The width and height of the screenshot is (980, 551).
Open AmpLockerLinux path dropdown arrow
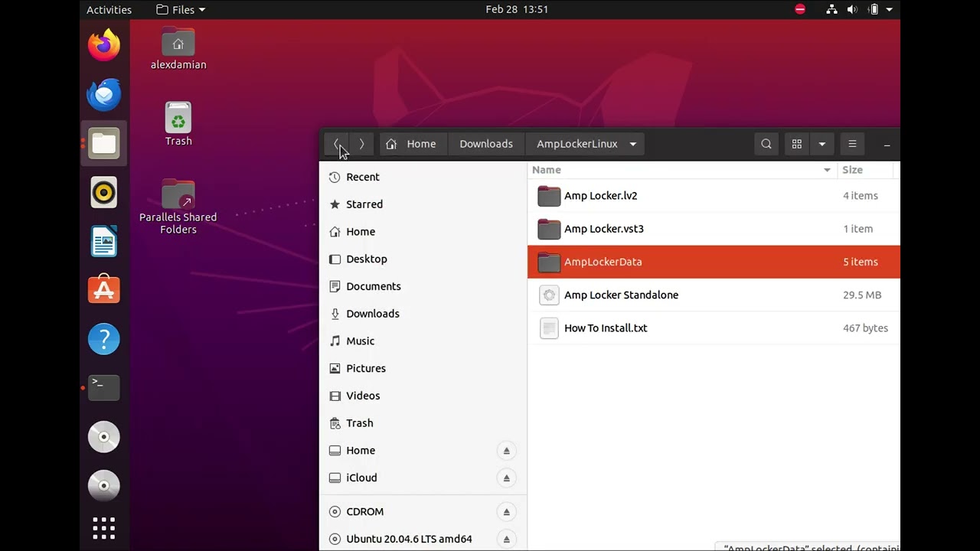coord(632,144)
